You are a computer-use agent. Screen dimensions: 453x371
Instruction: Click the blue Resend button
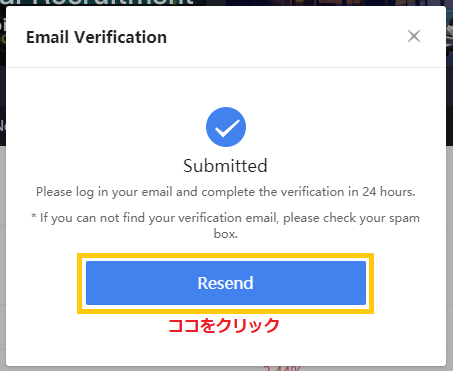pyautogui.click(x=226, y=283)
